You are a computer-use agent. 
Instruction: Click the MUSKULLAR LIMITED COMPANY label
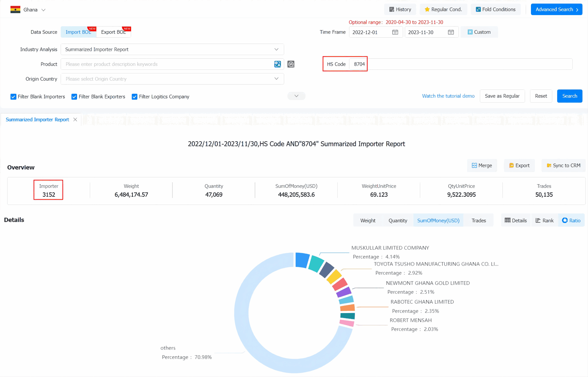click(390, 248)
